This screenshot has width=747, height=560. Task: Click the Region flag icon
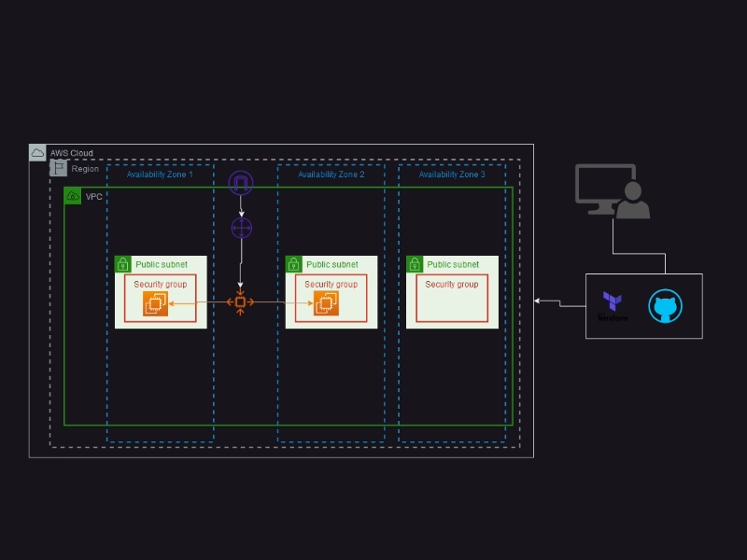tap(59, 168)
